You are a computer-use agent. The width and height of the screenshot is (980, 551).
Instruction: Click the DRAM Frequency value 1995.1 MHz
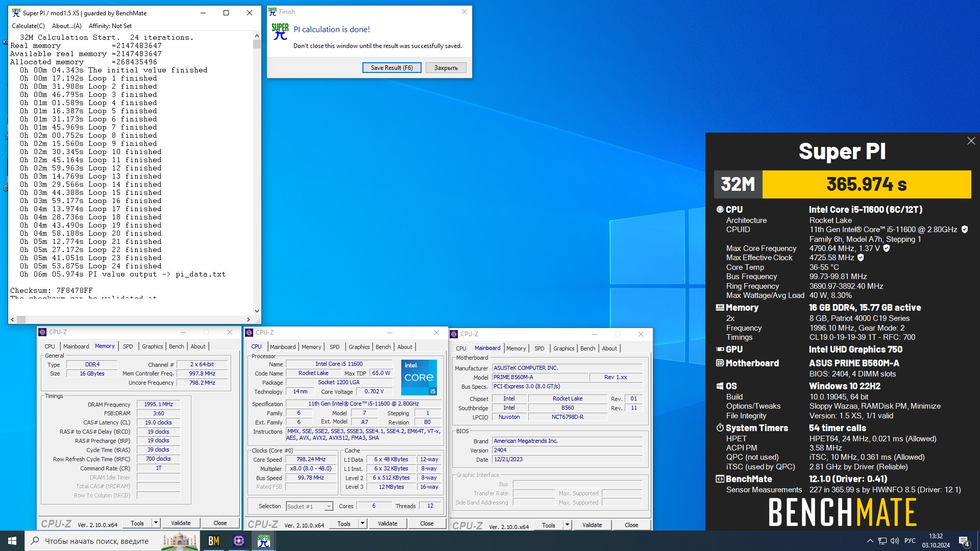coord(158,404)
